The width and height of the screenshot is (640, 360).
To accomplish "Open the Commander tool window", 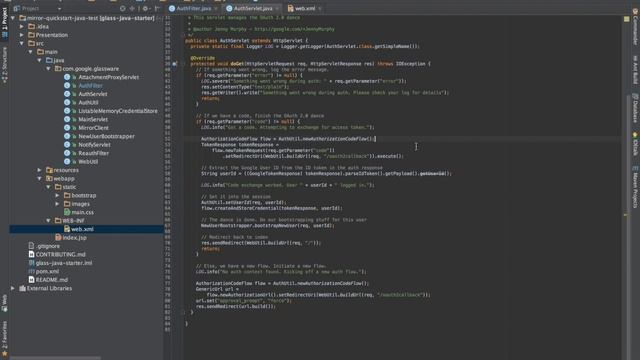I will point(635,27).
